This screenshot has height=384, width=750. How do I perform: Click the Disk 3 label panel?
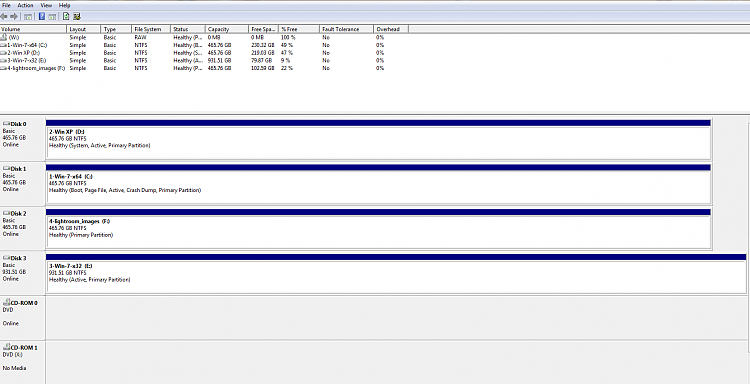tap(22, 274)
